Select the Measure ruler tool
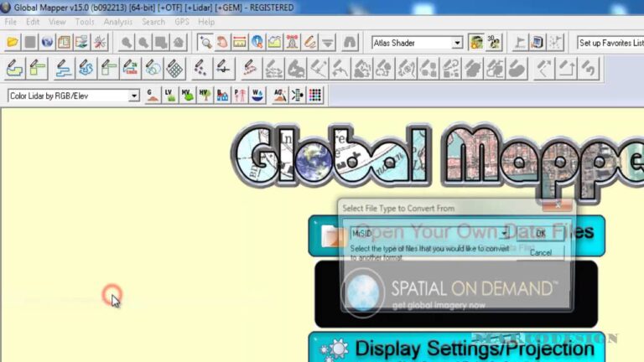Viewport: 644px width, 362px height. tap(240, 42)
